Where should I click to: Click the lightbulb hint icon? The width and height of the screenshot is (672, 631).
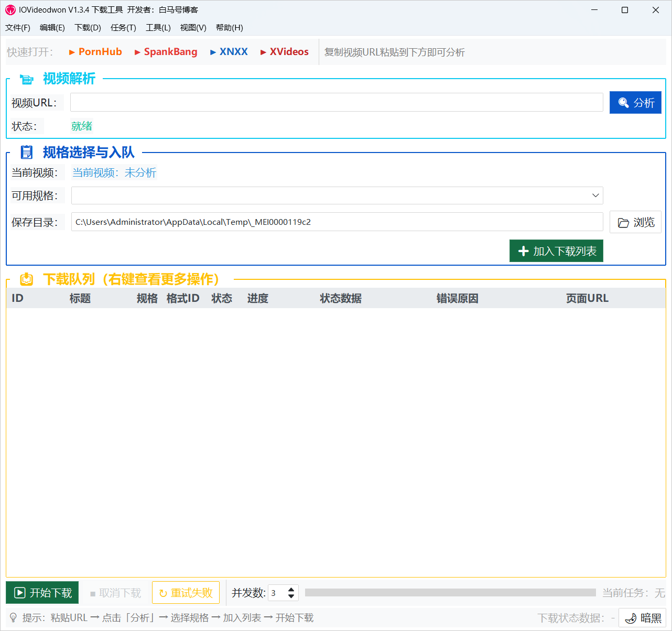point(13,618)
